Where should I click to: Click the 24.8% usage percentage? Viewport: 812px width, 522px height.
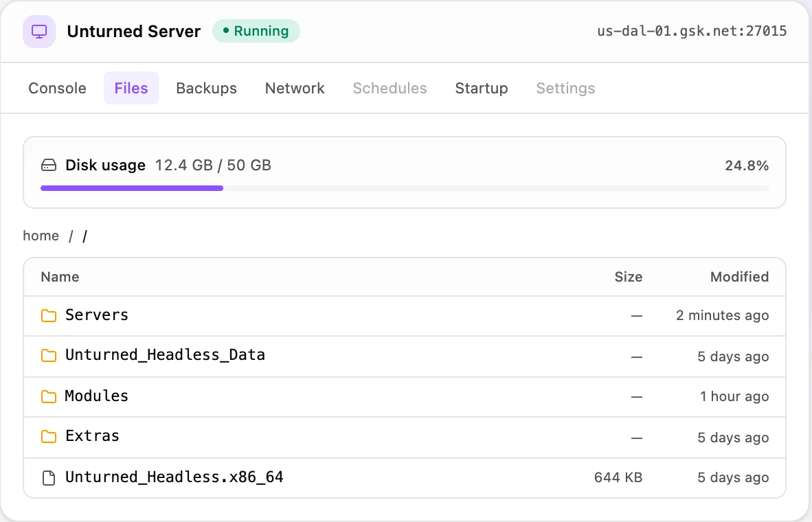[x=747, y=166]
